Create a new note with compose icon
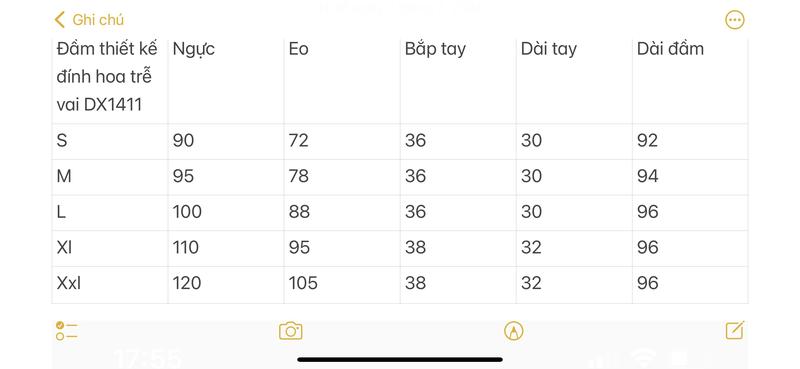 pyautogui.click(x=735, y=330)
